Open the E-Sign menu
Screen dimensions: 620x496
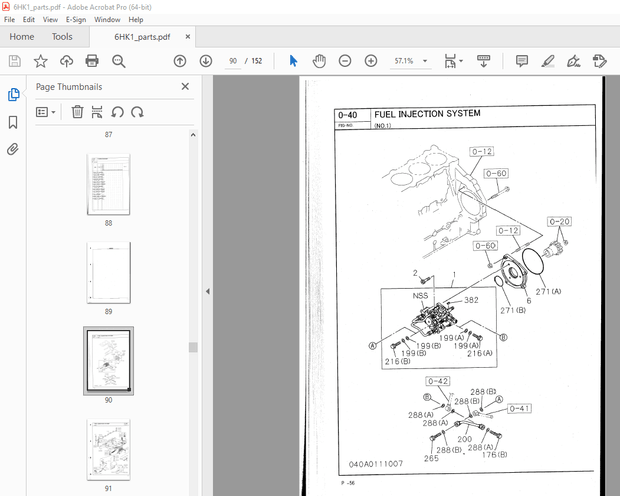[x=76, y=19]
